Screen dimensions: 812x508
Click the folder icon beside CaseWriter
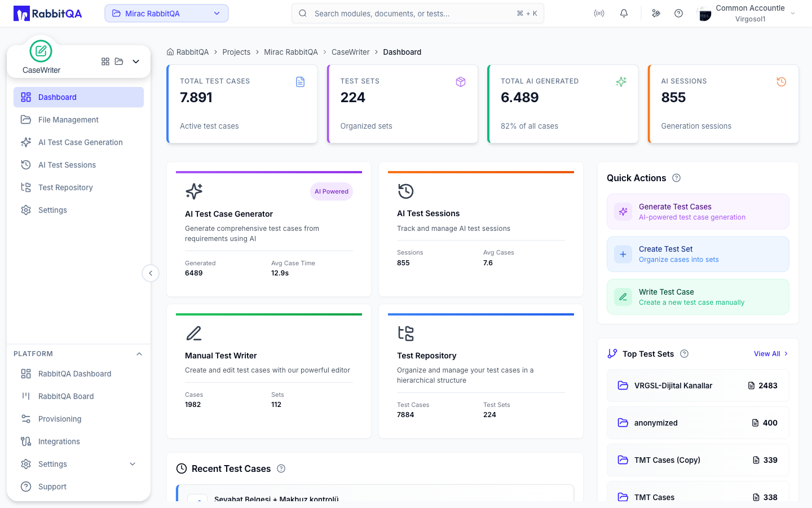pos(119,62)
